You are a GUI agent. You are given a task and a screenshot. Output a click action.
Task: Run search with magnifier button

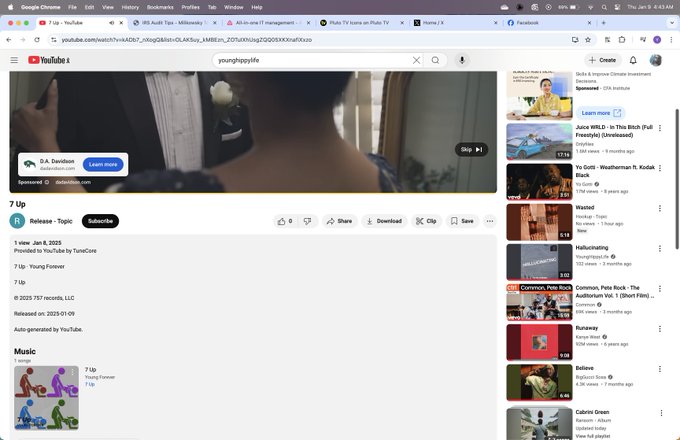(435, 60)
